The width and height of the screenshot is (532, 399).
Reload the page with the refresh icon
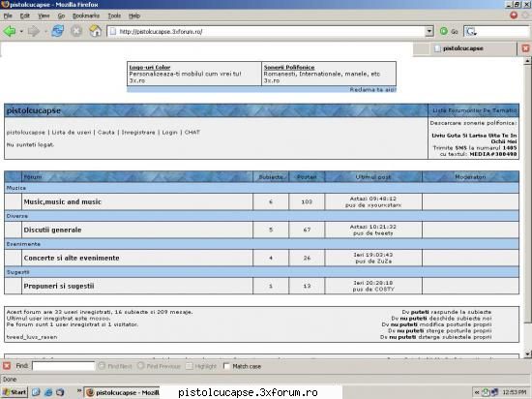click(x=58, y=31)
